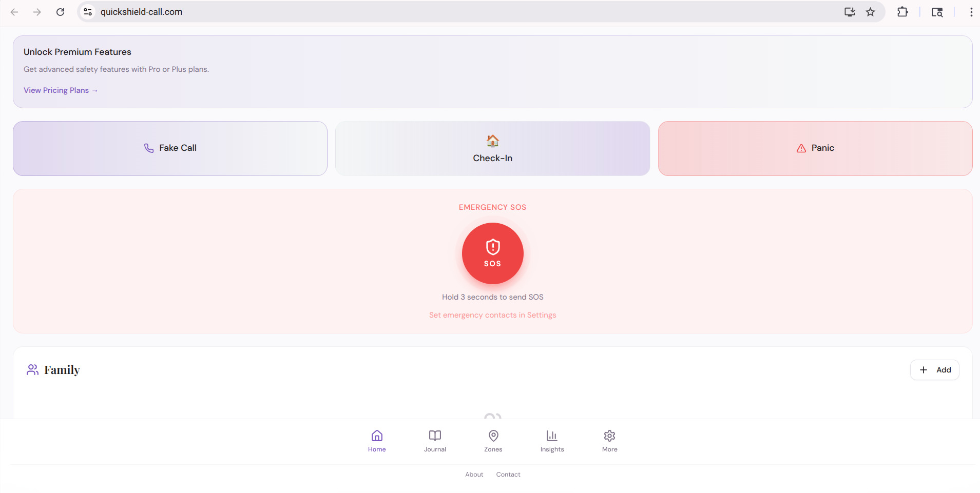Image resolution: width=980 pixels, height=493 pixels.
Task: Click the Fake Call phone icon
Action: tap(149, 148)
